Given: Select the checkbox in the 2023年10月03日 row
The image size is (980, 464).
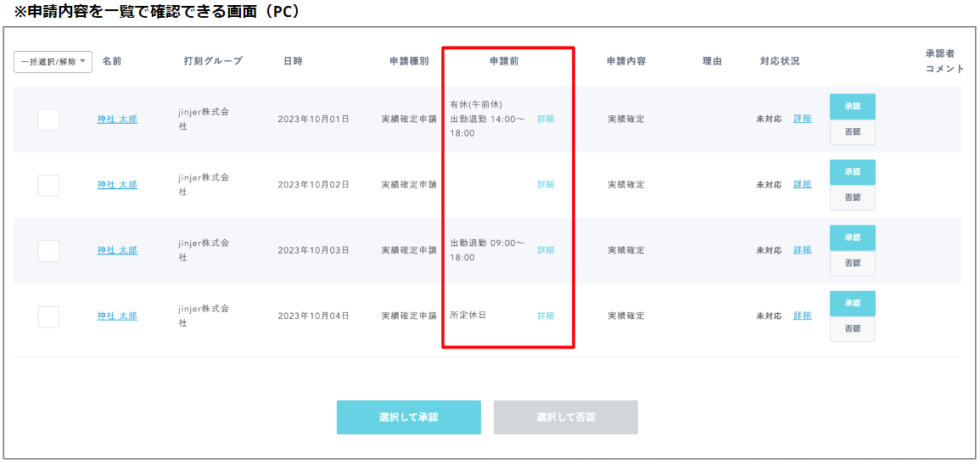Looking at the screenshot, I should coord(48,251).
